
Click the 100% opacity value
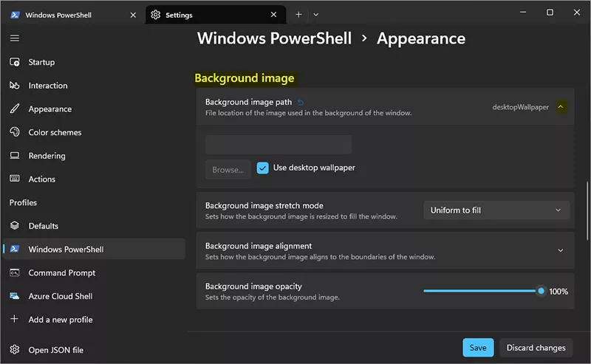(x=558, y=292)
